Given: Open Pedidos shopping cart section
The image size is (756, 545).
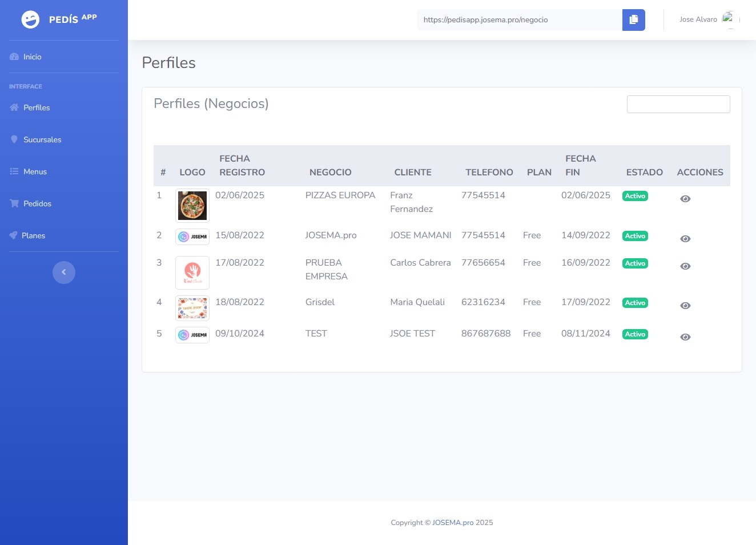Looking at the screenshot, I should [14, 203].
